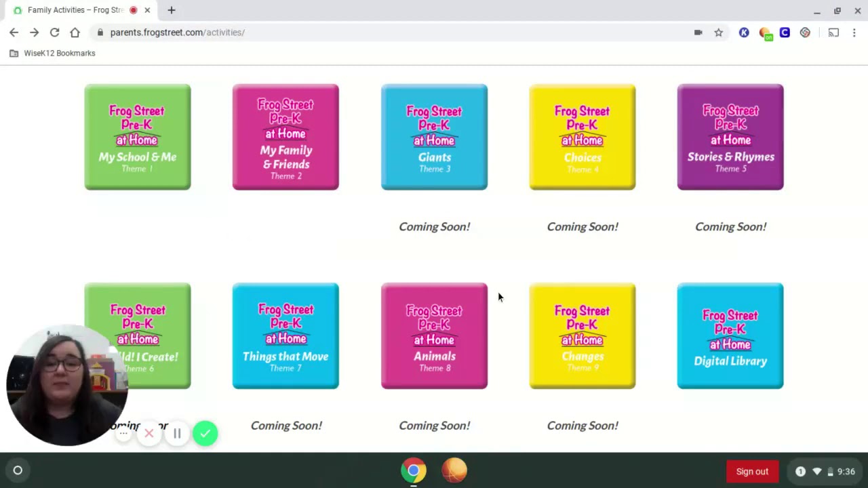The width and height of the screenshot is (868, 488).
Task: Open WiseK12 Bookmarks folder
Action: point(52,53)
